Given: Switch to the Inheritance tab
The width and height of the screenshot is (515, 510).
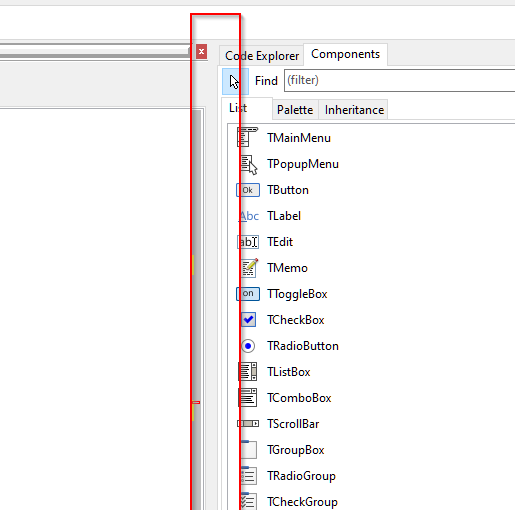Looking at the screenshot, I should tap(354, 110).
